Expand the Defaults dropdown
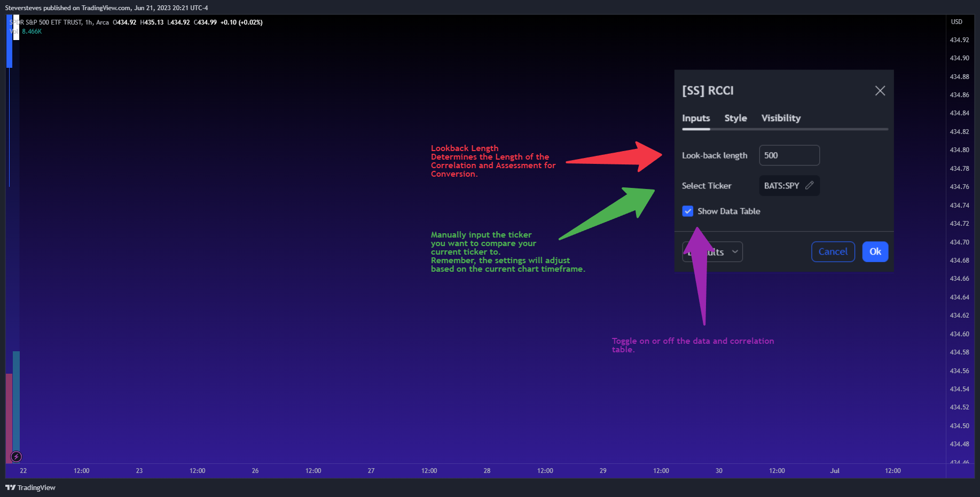The width and height of the screenshot is (980, 497). 712,252
